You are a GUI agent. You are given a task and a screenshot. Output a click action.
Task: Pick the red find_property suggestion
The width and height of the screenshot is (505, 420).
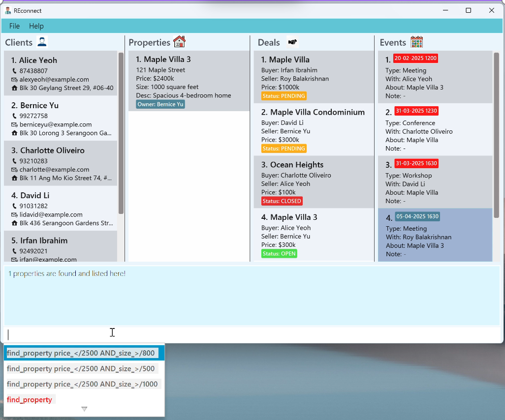30,400
